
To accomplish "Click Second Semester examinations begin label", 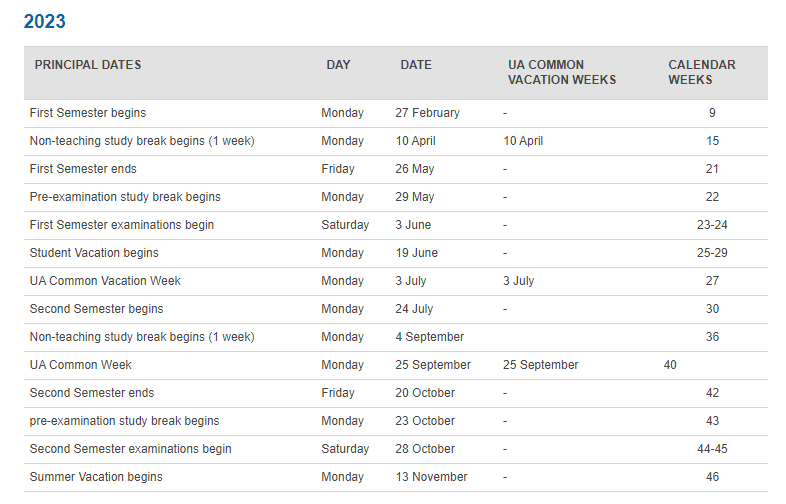I will point(130,449).
